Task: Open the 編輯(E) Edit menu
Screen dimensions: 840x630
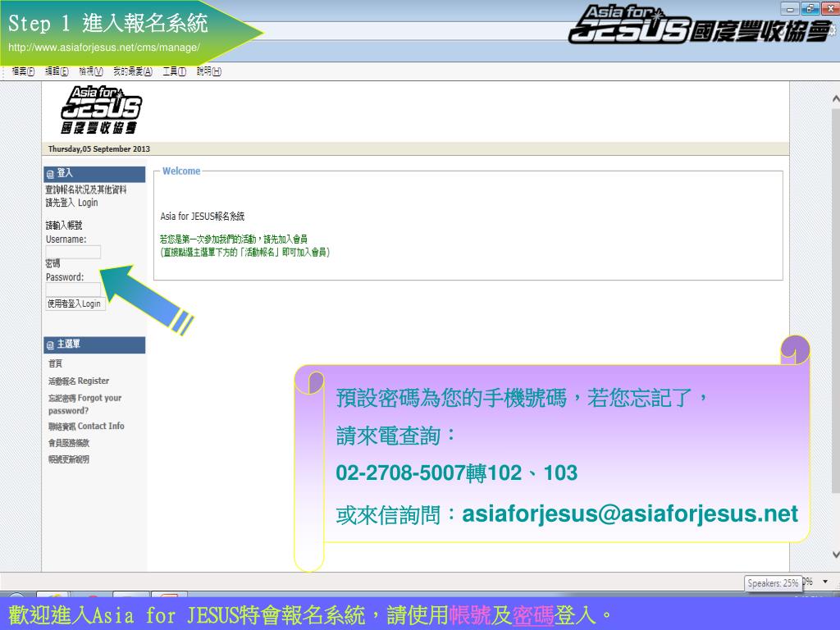Action: 57,71
